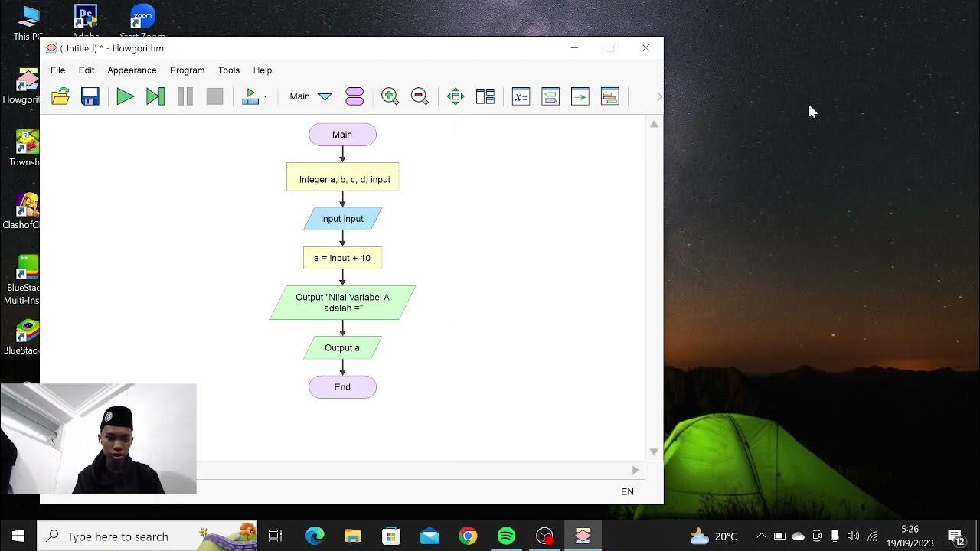Open the variable watch window icon
Screen dimensions: 980x551
(x=521, y=96)
